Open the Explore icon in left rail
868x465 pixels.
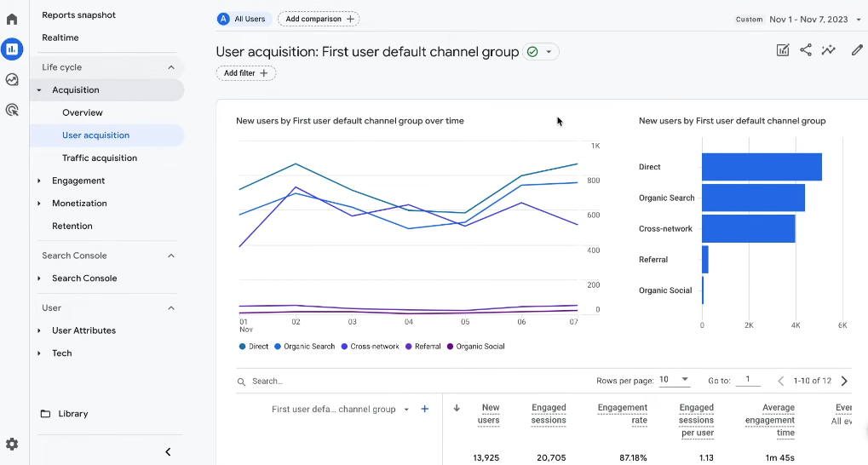tap(12, 80)
